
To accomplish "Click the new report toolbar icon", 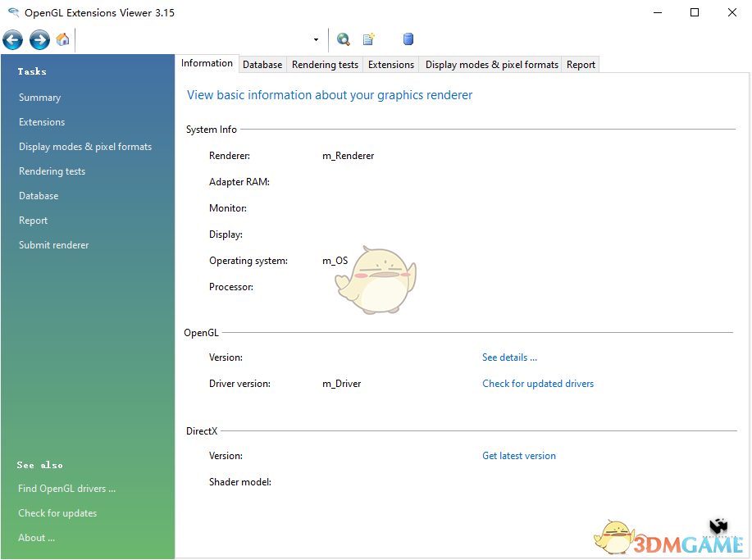I will click(x=367, y=39).
